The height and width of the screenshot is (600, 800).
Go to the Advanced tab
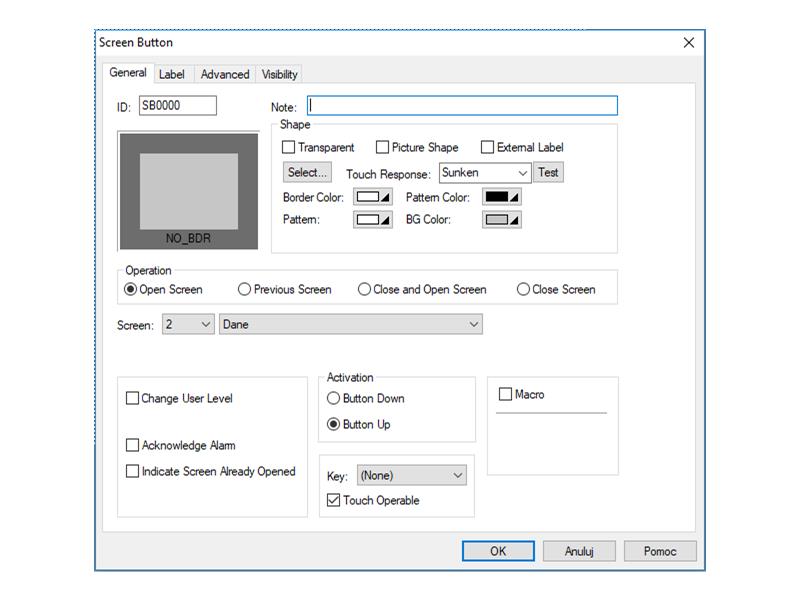[225, 74]
